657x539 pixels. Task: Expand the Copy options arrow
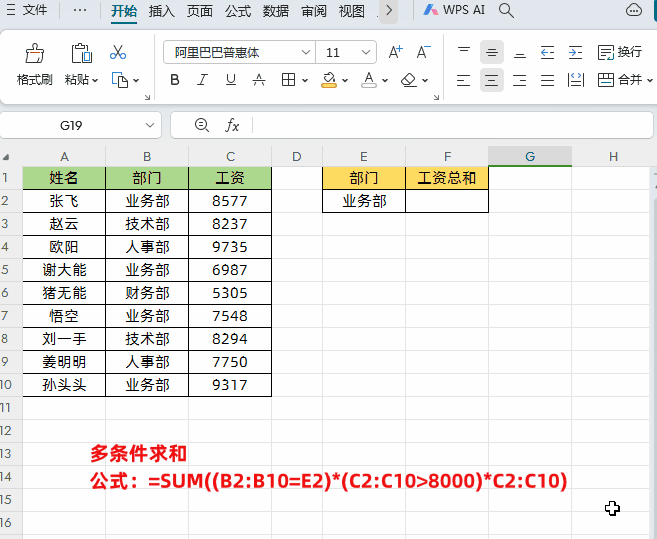[136, 80]
